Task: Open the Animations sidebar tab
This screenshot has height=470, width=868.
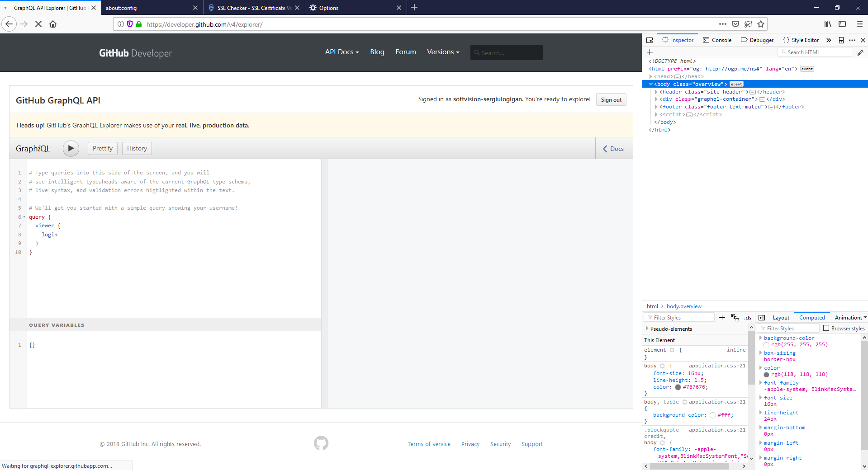Action: point(848,318)
